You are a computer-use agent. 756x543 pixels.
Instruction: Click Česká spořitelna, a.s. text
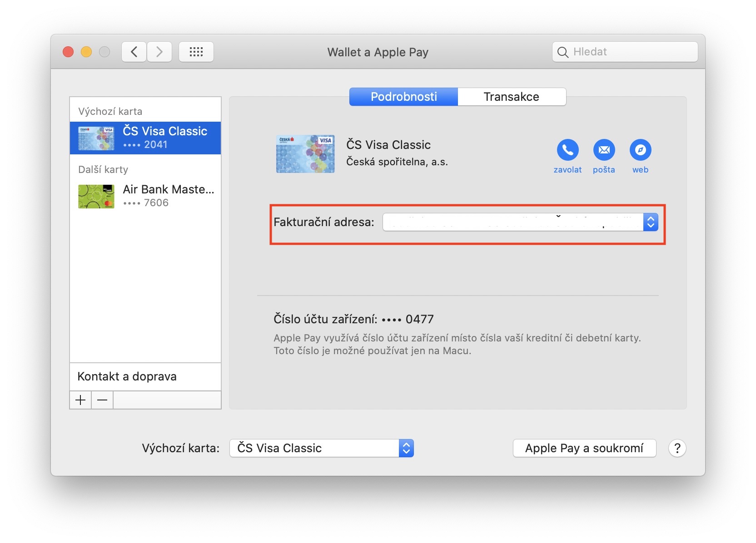pyautogui.click(x=397, y=162)
